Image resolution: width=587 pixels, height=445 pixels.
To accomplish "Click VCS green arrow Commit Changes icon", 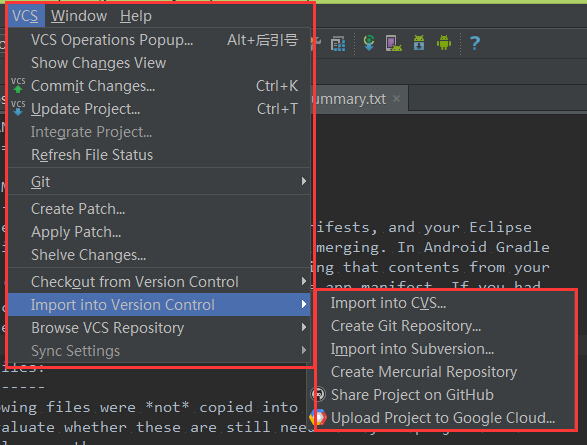I will 18,85.
